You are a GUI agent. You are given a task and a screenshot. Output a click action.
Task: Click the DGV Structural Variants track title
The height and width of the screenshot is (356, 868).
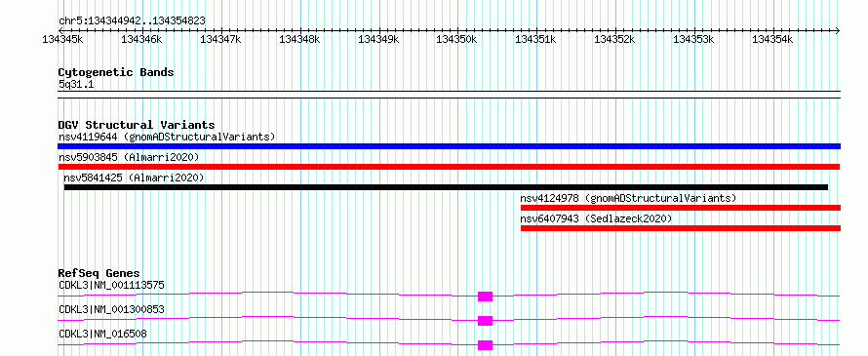(x=137, y=125)
